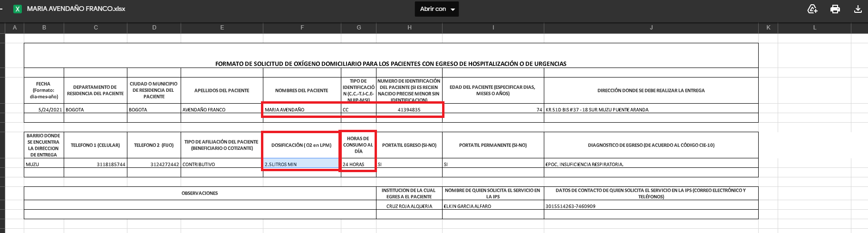The width and height of the screenshot is (868, 233).
Task: Click the identification type cell CC
Action: (359, 109)
